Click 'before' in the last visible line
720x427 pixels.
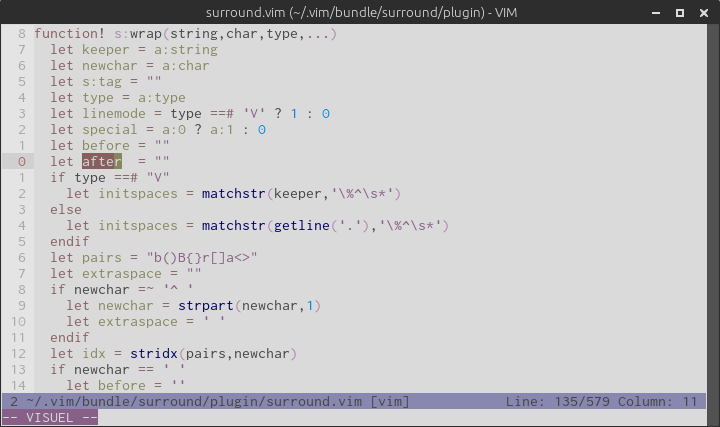click(122, 385)
